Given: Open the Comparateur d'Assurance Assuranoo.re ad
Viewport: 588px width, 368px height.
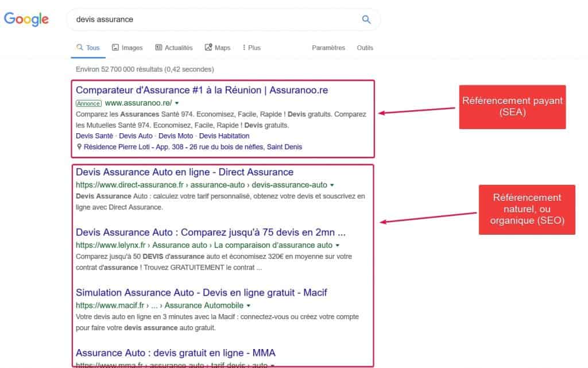Looking at the screenshot, I should [202, 90].
